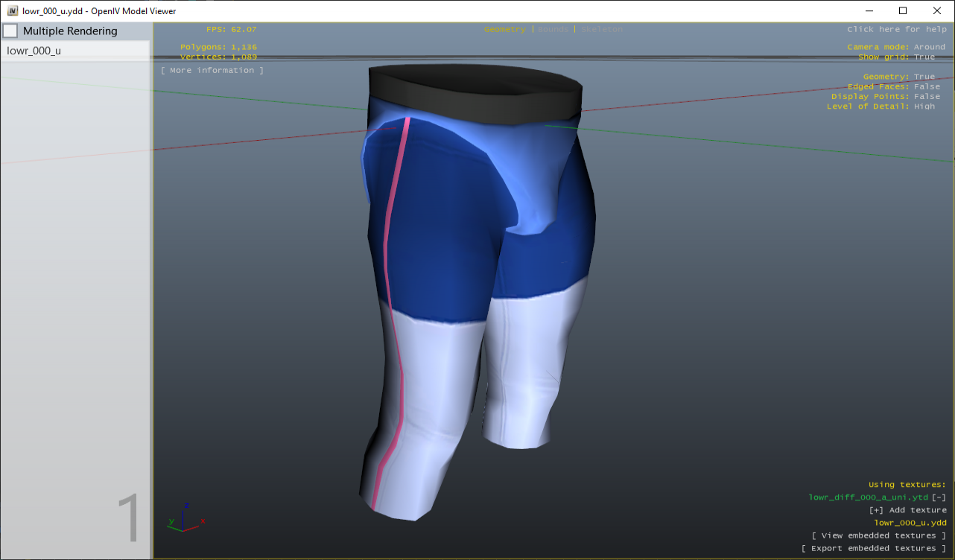
Task: Click the OpenIV app icon in title bar
Action: click(x=13, y=11)
